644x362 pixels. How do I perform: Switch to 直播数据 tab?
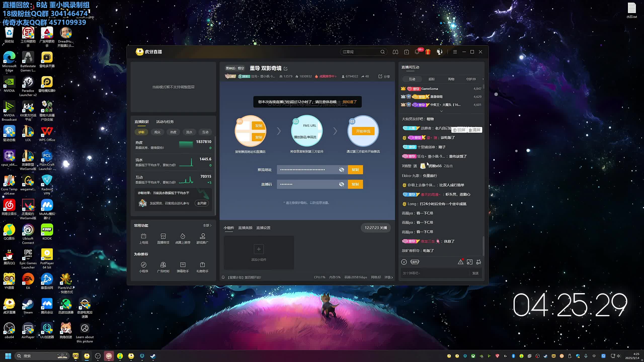tap(142, 122)
